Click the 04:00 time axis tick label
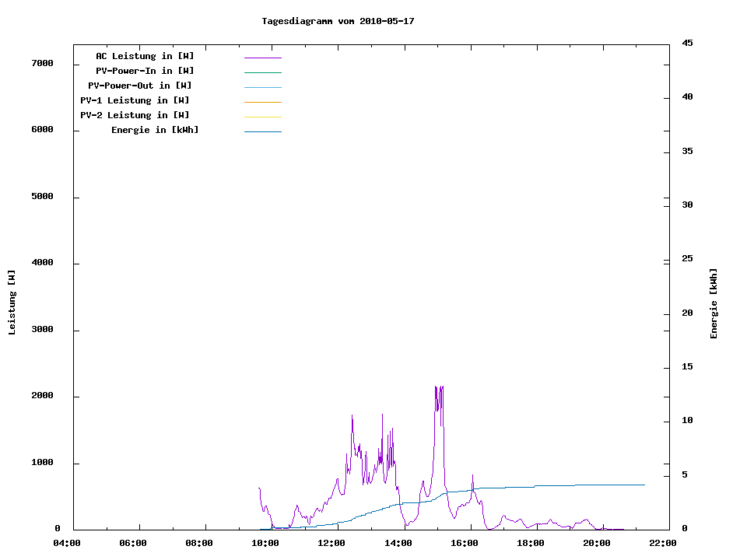This screenshot has height=560, width=747. [x=67, y=543]
